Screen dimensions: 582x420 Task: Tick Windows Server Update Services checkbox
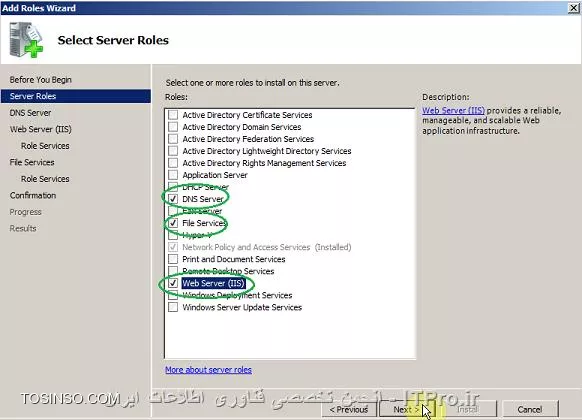173,307
